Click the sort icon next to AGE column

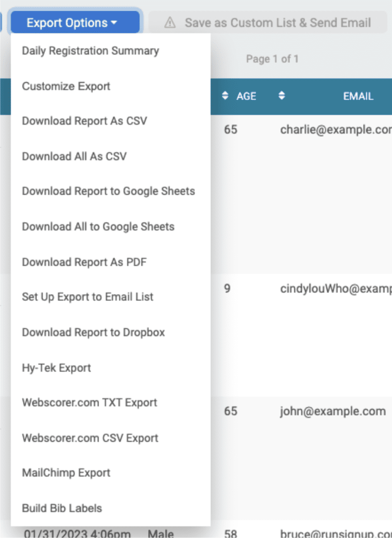225,96
